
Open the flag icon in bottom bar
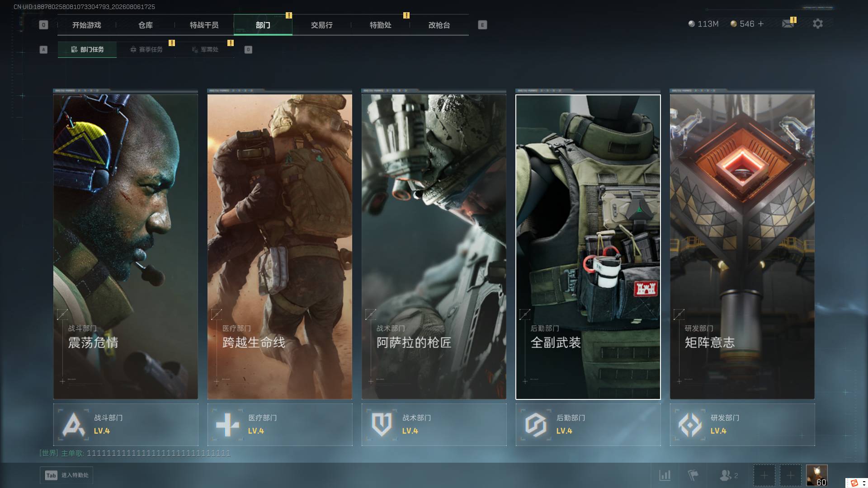[693, 475]
